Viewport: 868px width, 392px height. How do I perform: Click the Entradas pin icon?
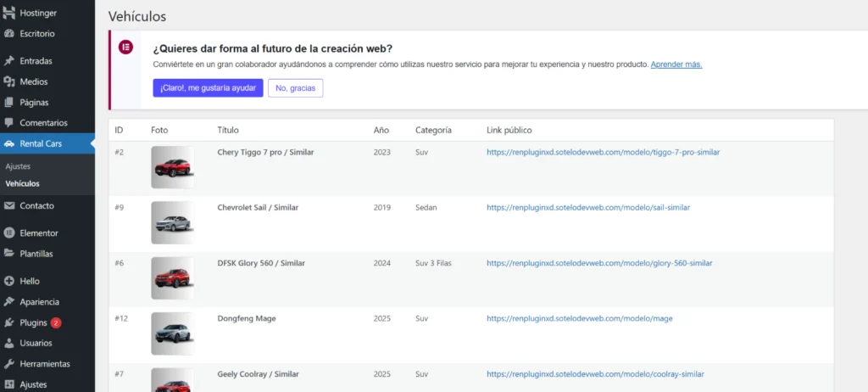(x=9, y=61)
